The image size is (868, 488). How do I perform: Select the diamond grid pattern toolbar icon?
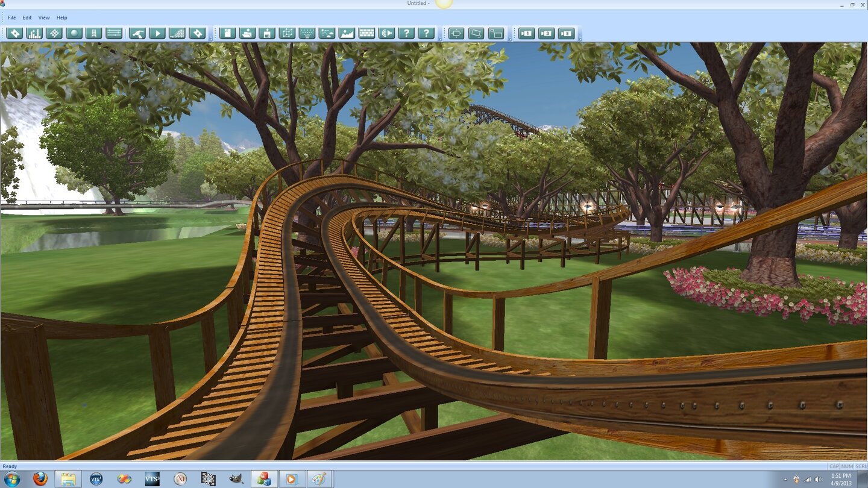pyautogui.click(x=54, y=33)
